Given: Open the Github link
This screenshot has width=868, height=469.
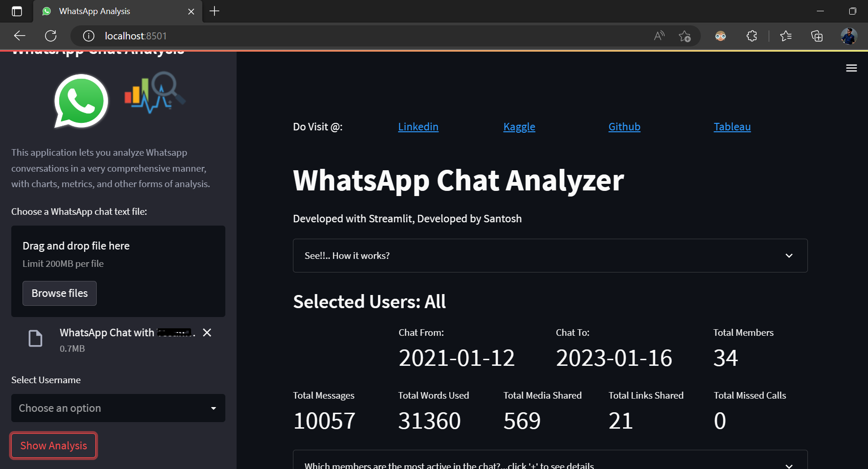Looking at the screenshot, I should (624, 127).
